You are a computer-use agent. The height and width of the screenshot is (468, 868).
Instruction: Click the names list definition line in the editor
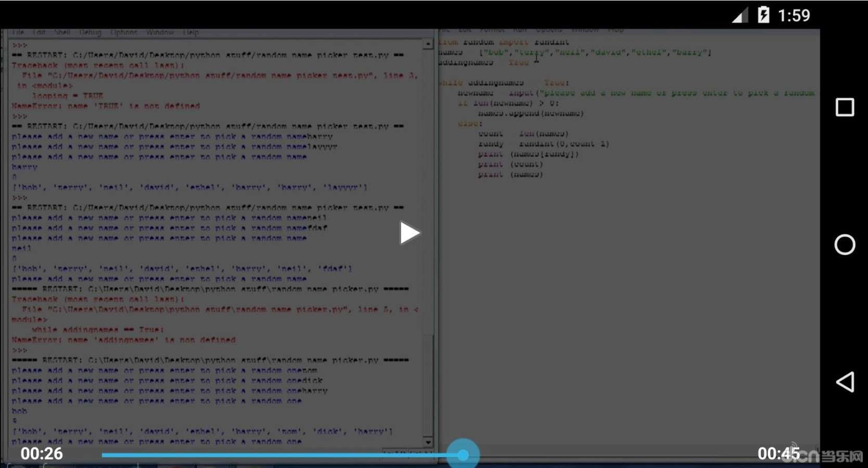click(574, 53)
